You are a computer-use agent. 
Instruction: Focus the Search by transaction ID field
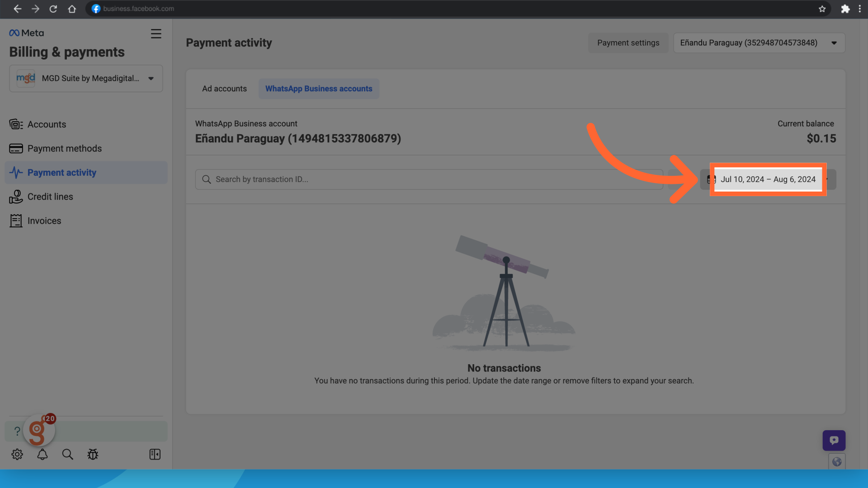tap(429, 179)
